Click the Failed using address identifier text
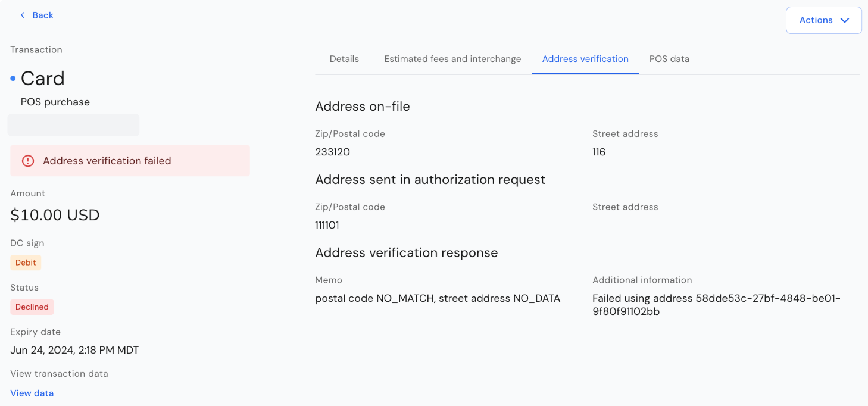 [x=716, y=305]
